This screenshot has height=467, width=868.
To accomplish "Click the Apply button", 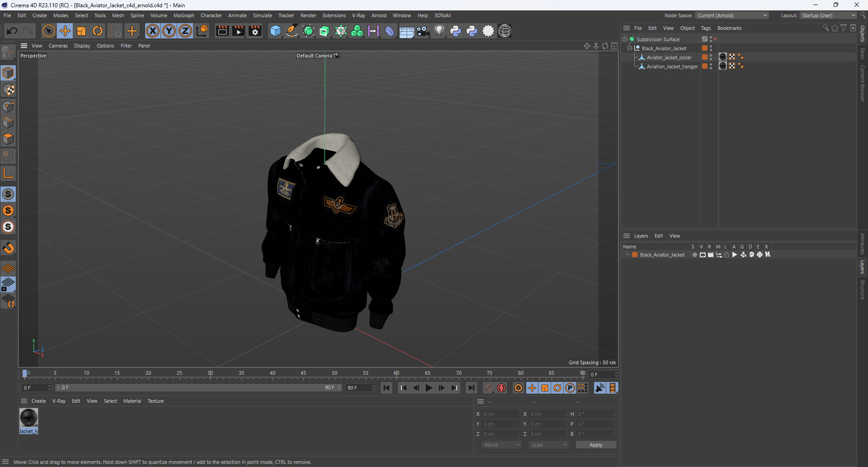I will [x=596, y=445].
